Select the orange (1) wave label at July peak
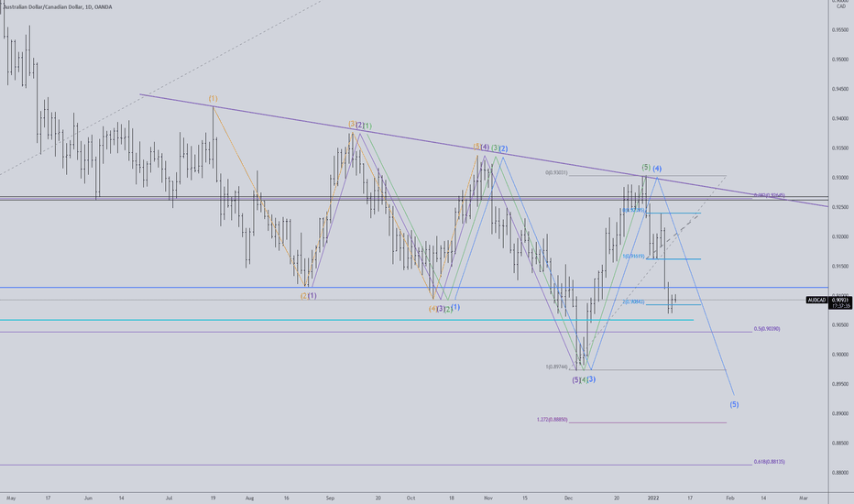The width and height of the screenshot is (854, 504). (x=213, y=99)
